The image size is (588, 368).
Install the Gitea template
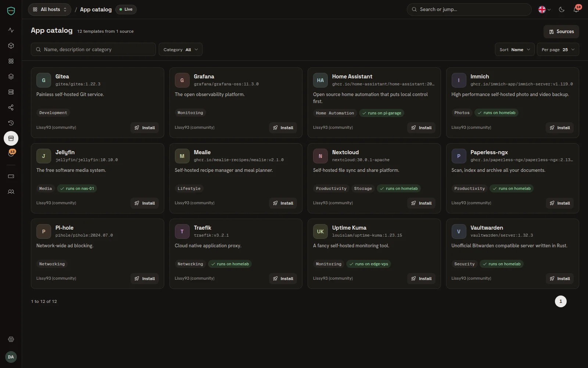(144, 128)
